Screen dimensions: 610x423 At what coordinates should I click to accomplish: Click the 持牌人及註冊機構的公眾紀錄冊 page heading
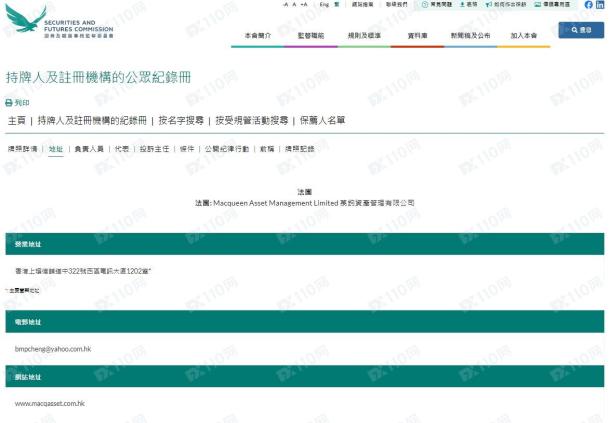(x=98, y=77)
